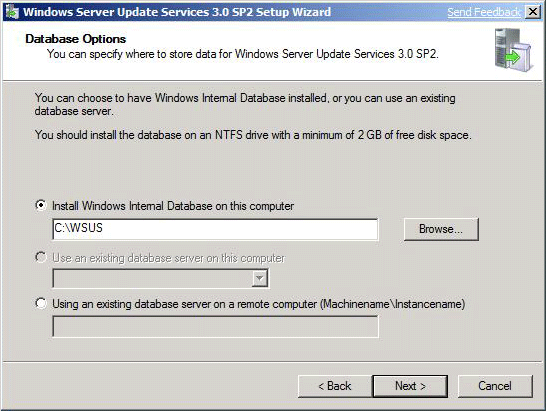Image resolution: width=546 pixels, height=411 pixels.
Task: Click the Database Options heading
Action: coord(76,39)
